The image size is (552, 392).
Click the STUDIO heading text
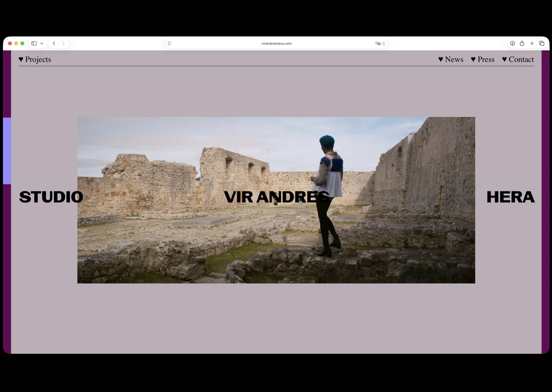click(x=51, y=197)
